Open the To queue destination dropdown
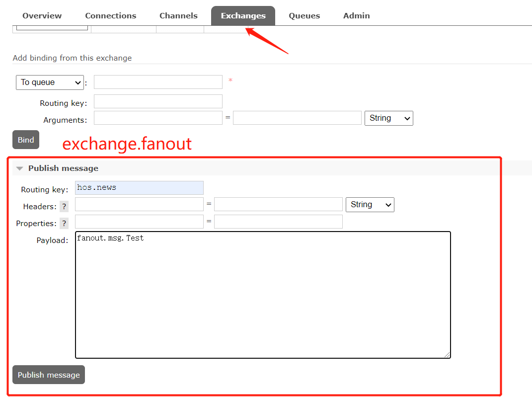This screenshot has height=397, width=532. tap(50, 82)
